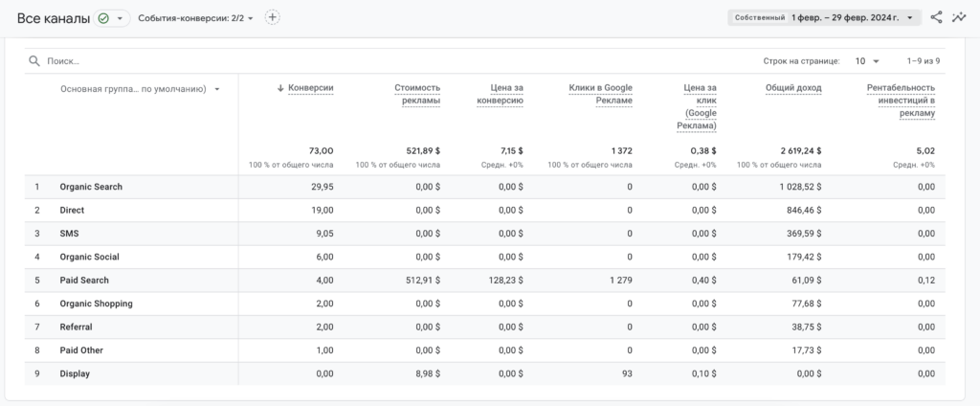Click the search magnifier icon

point(34,60)
